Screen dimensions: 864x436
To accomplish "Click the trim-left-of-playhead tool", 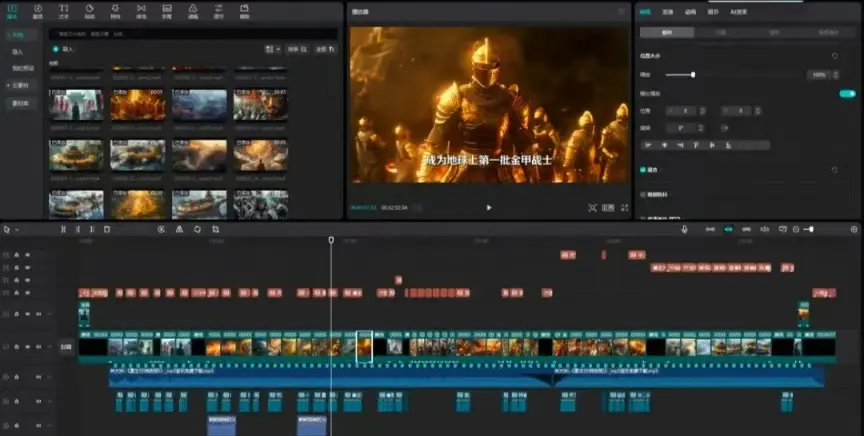I will pos(78,229).
